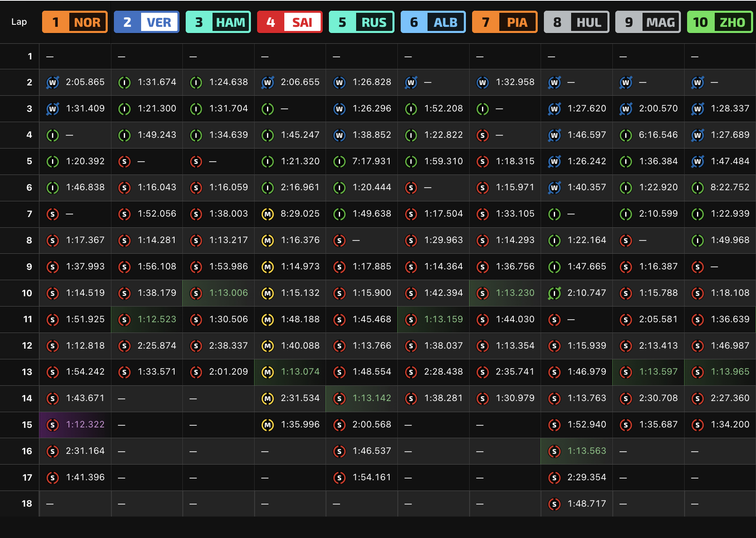756x538 pixels.
Task: Click the green ZHO driver badge
Action: 720,22
